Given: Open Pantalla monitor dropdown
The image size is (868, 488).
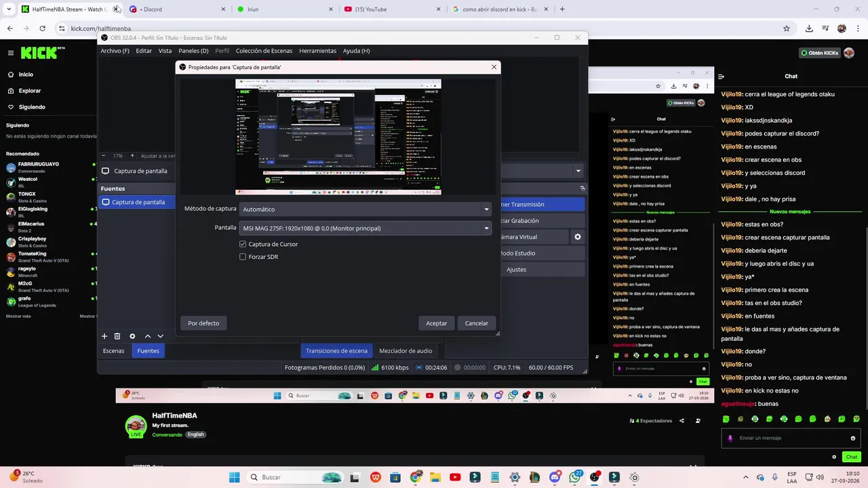Looking at the screenshot, I should [x=366, y=228].
